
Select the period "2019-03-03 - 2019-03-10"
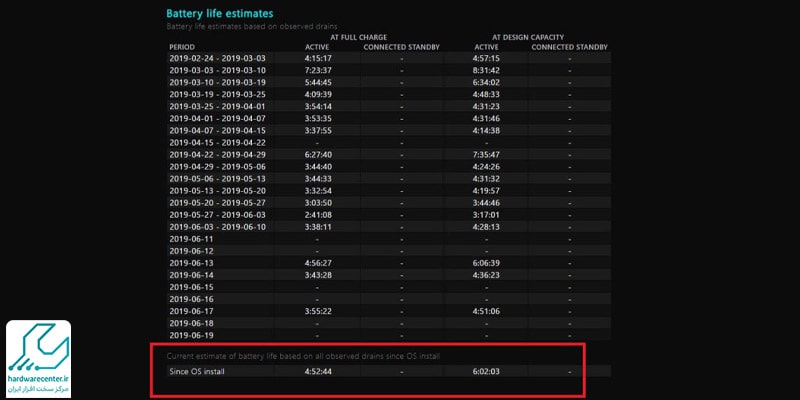(x=217, y=70)
